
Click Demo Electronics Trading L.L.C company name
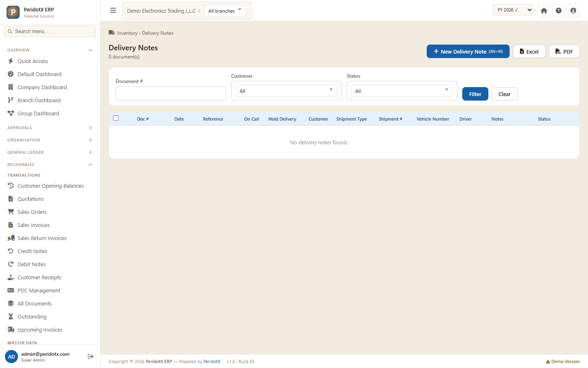[x=161, y=11]
